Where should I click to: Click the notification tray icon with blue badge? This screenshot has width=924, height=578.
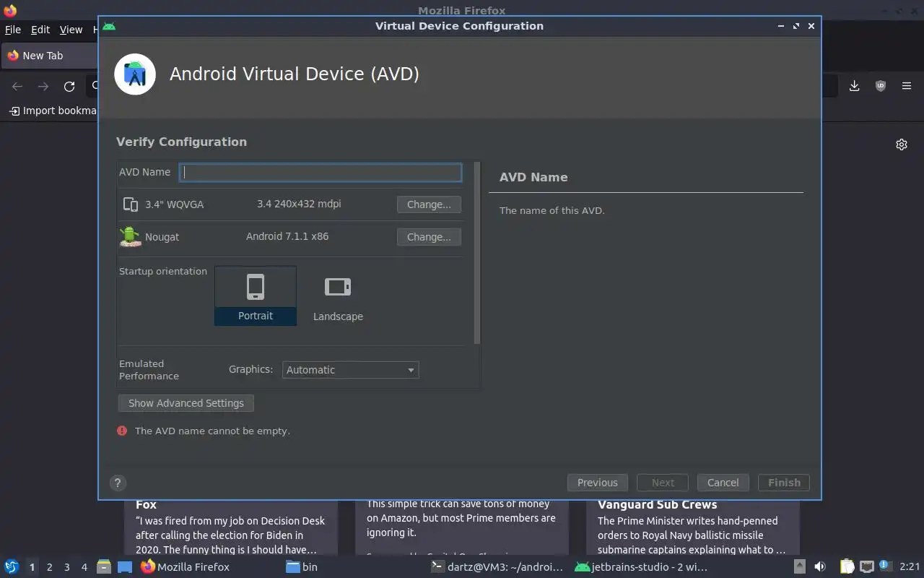coord(886,566)
